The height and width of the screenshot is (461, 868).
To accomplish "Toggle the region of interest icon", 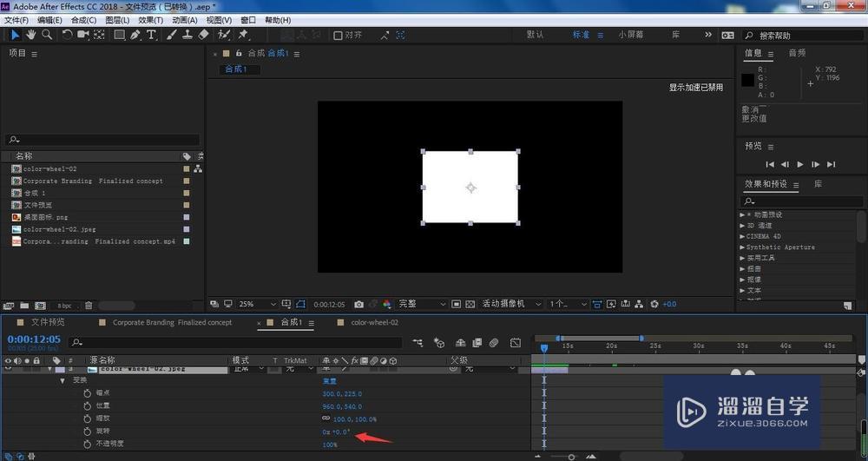I will click(457, 305).
